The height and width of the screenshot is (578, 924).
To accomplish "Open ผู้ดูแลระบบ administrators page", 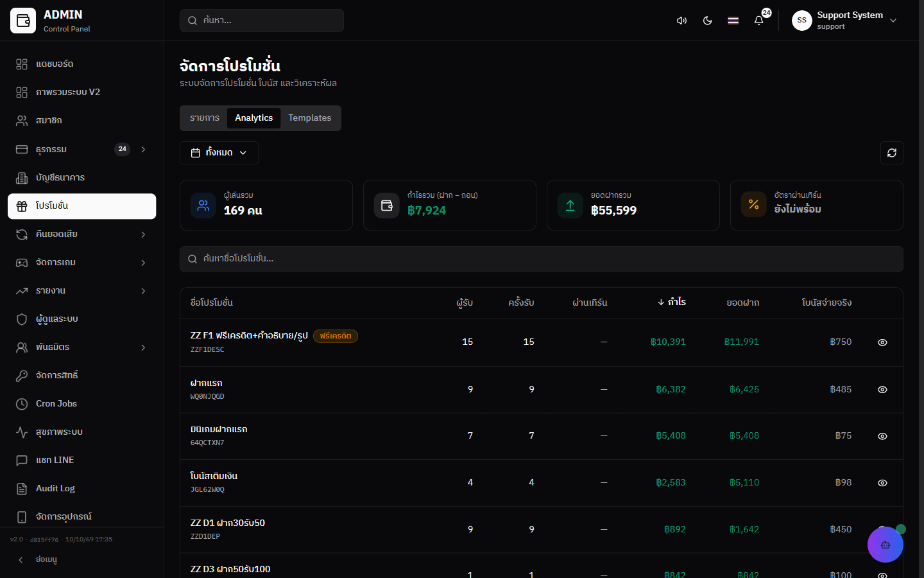I will pos(81,319).
